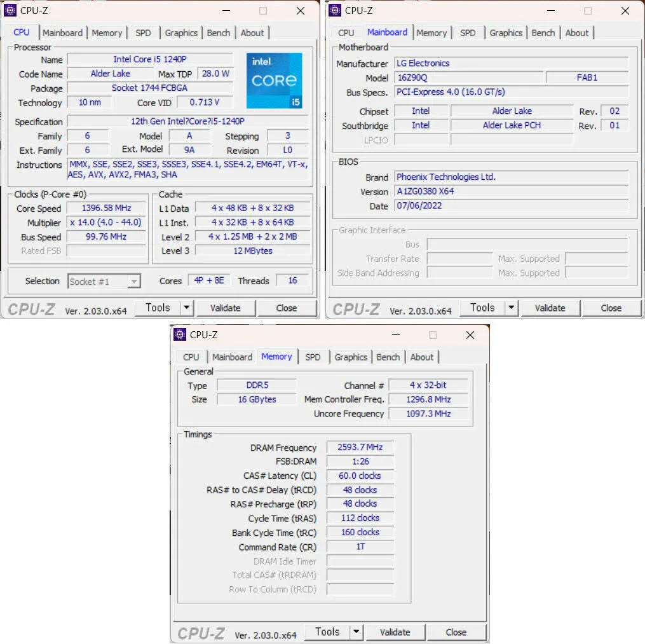Click CPU-Z title icon in the CPU window

pyautogui.click(x=10, y=10)
